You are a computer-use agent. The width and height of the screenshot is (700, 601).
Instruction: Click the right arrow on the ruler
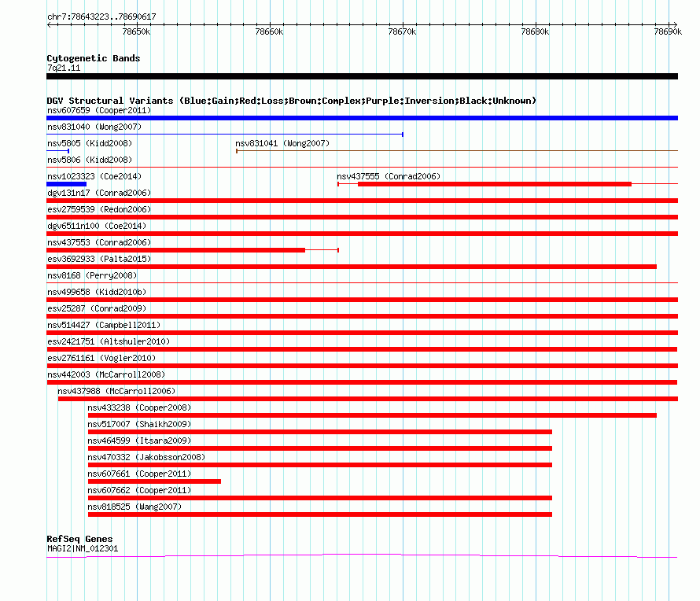coord(675,24)
